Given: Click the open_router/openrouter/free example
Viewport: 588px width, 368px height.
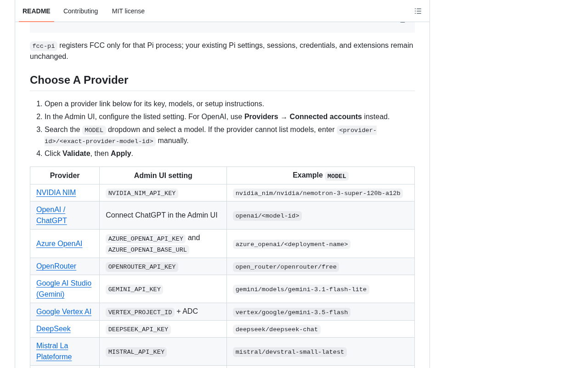Looking at the screenshot, I should click(286, 267).
